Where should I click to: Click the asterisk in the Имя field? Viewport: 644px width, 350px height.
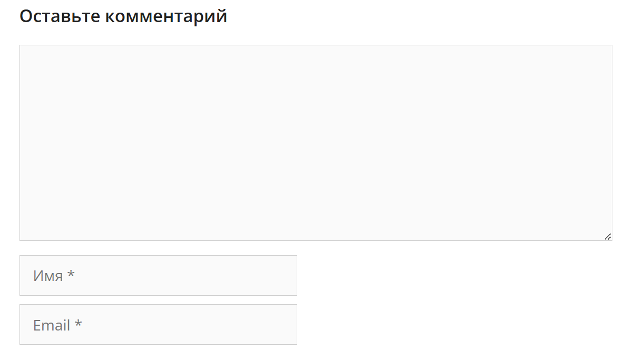(x=71, y=274)
